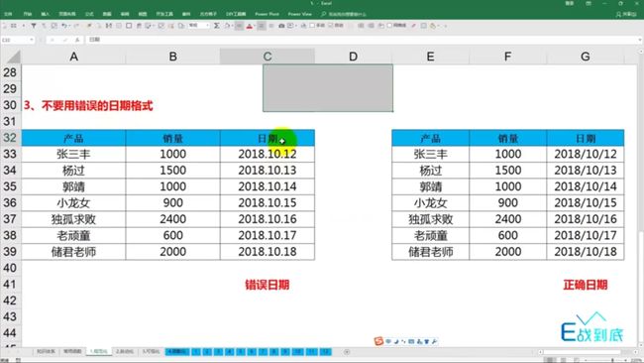Open the 插入 Insert ribbon tab
This screenshot has width=644, height=363.
click(x=46, y=14)
